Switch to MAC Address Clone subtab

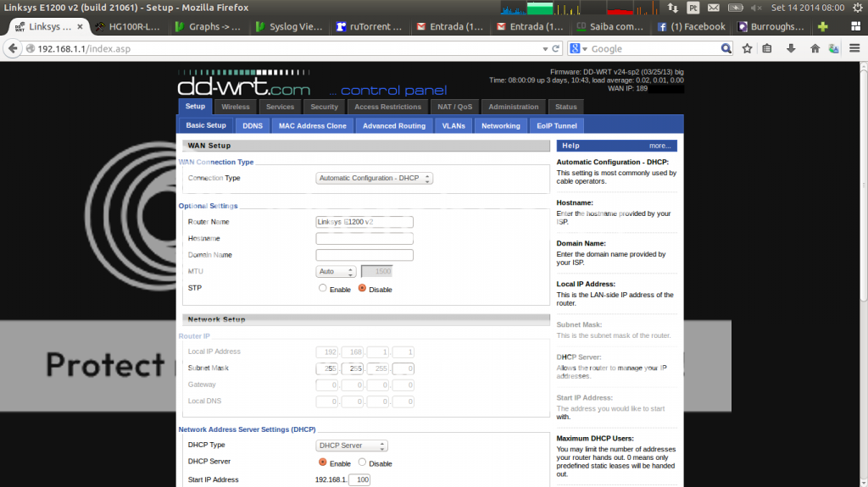pos(312,125)
